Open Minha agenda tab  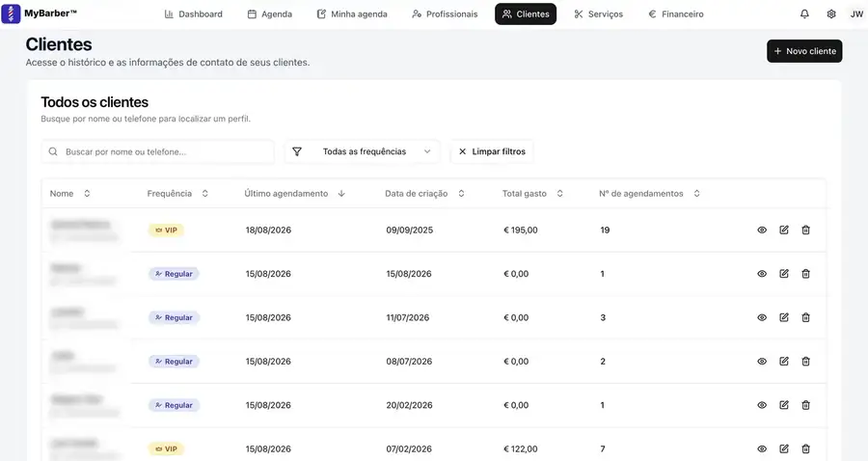pyautogui.click(x=352, y=14)
